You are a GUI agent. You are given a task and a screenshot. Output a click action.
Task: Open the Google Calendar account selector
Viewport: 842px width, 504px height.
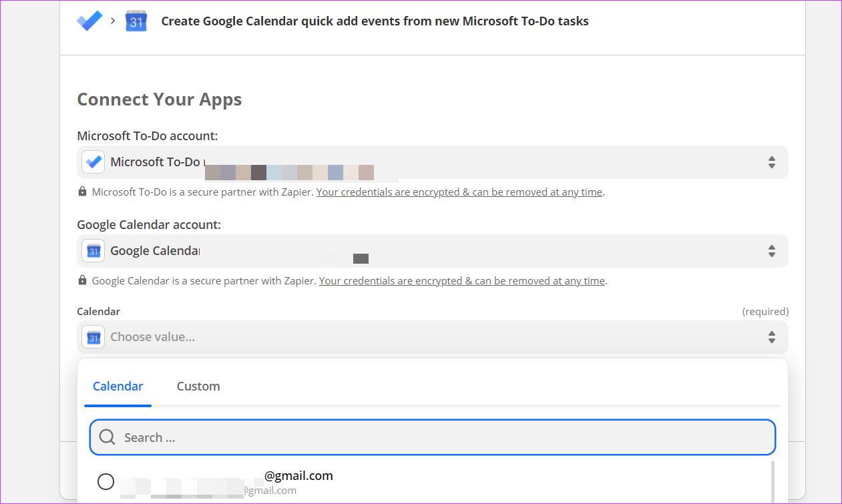click(771, 250)
